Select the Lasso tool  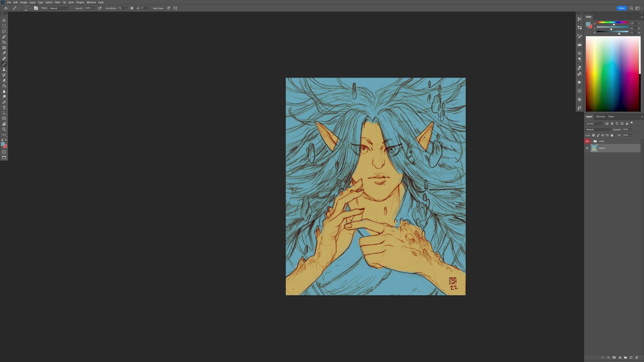[x=4, y=31]
